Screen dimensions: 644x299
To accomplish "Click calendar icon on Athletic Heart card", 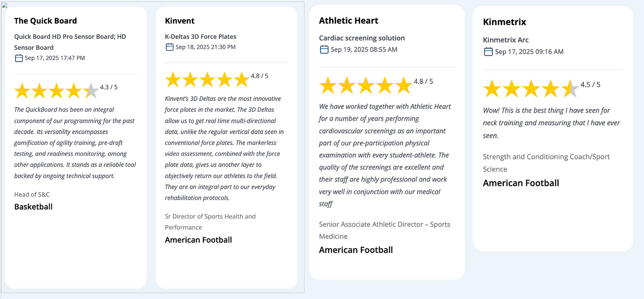I will [324, 49].
